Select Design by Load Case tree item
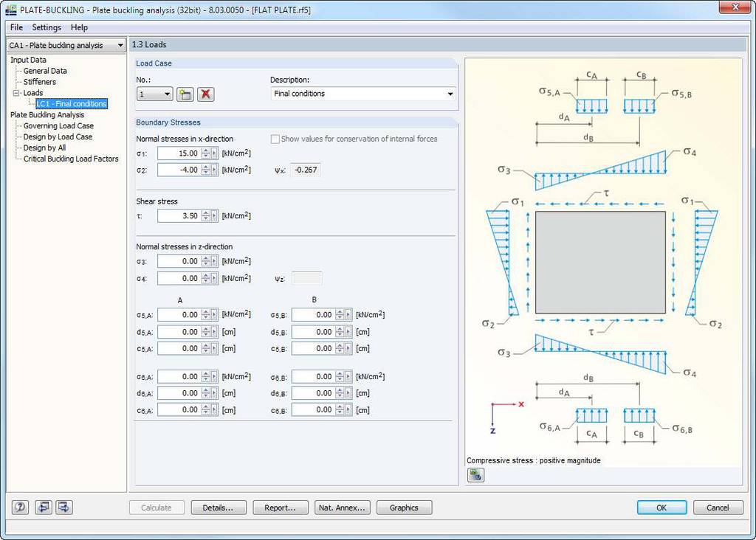 pyautogui.click(x=58, y=136)
